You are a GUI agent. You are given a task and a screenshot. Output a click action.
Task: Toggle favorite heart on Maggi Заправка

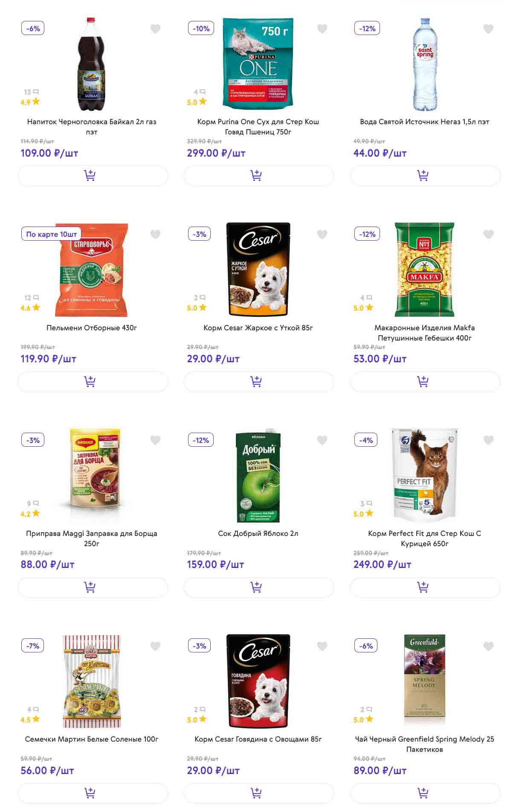tap(155, 440)
